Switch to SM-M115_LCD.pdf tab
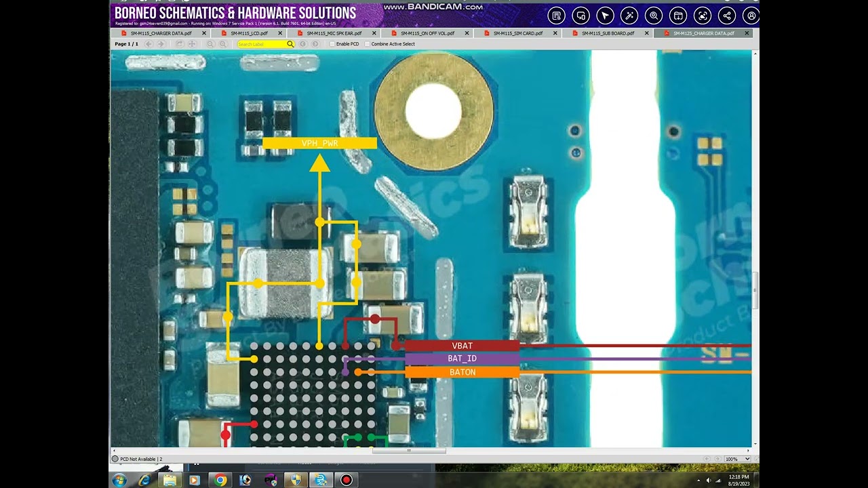 click(248, 33)
